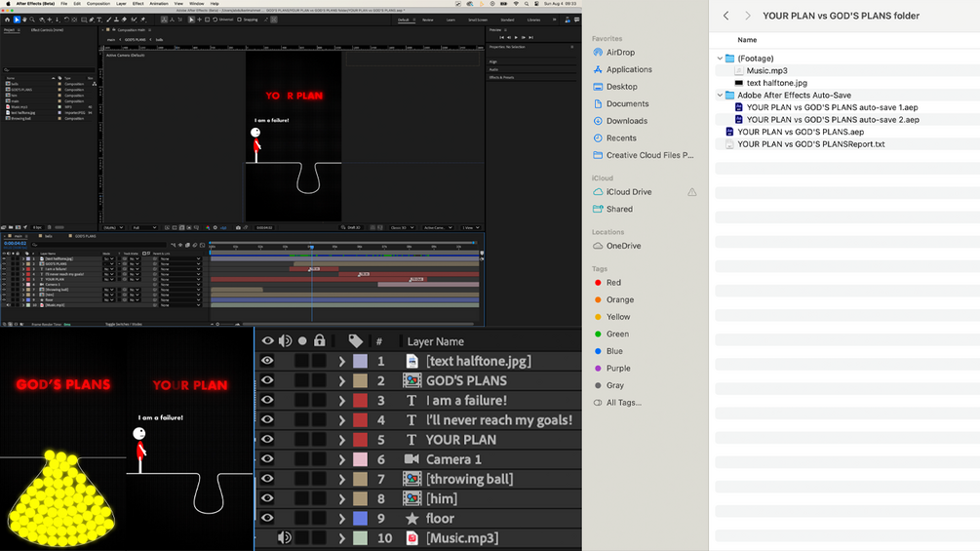Image resolution: width=980 pixels, height=551 pixels.
Task: Click the throwing ball layer composition icon
Action: coord(412,479)
